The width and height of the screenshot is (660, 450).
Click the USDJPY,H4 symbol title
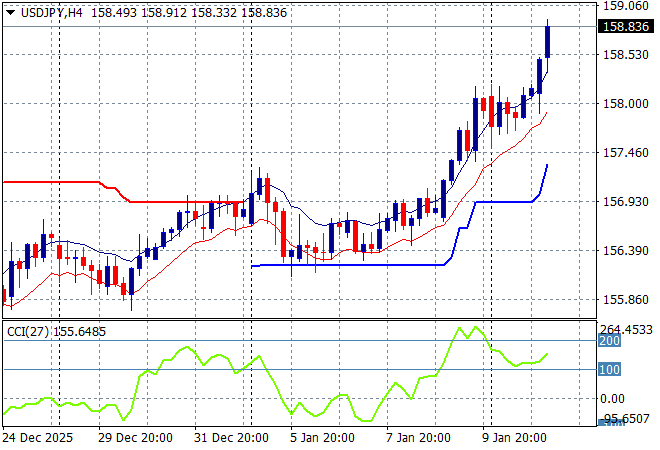tap(50, 10)
